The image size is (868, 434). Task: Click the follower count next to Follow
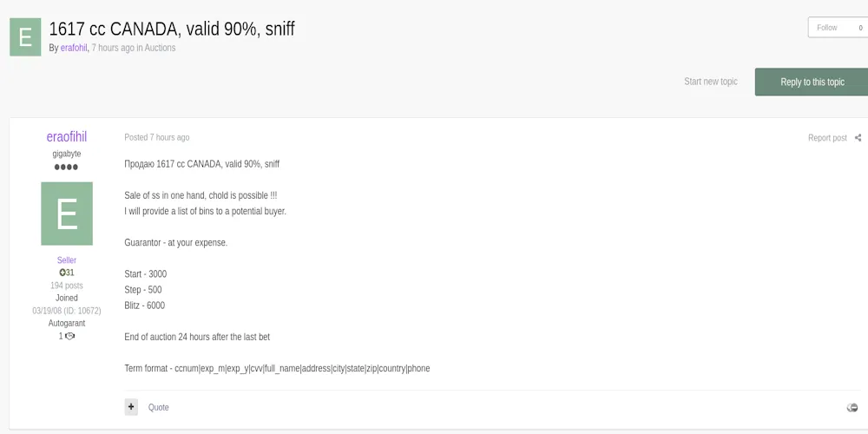(860, 28)
